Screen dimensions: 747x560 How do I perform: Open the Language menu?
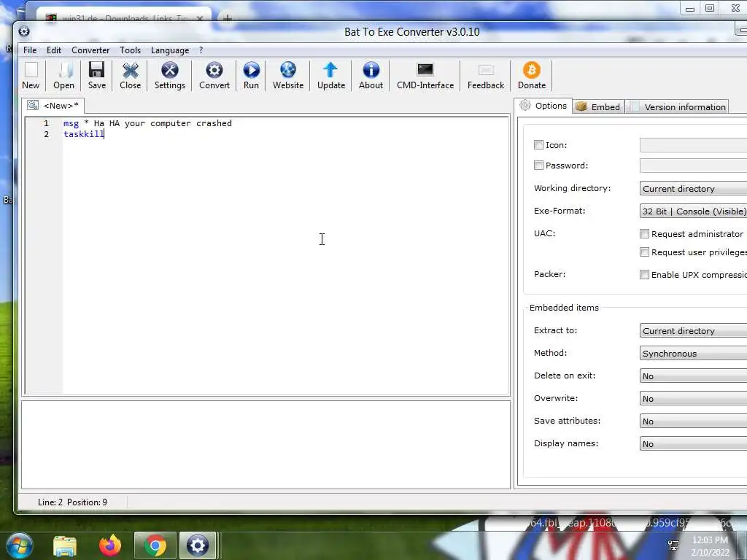[169, 50]
